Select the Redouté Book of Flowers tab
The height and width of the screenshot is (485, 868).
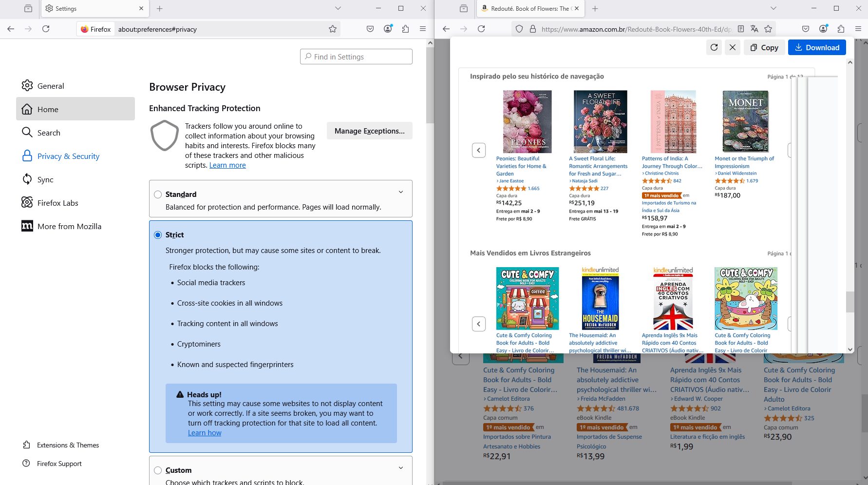point(530,8)
